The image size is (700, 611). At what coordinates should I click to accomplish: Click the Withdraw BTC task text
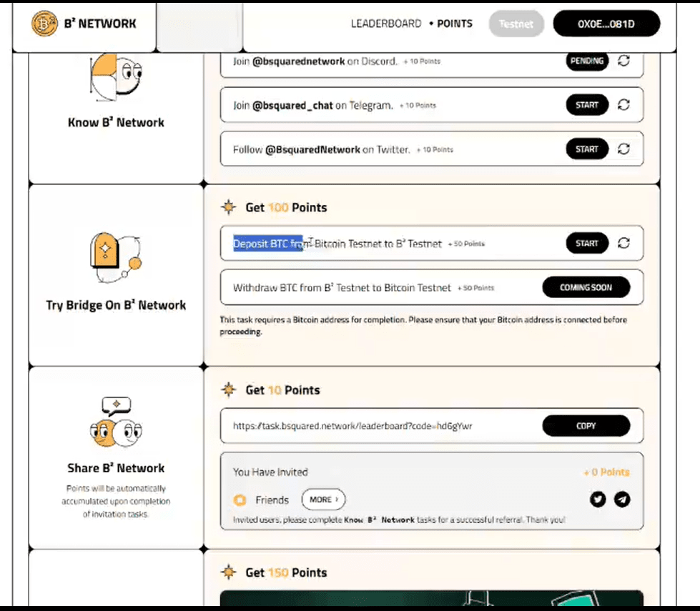pyautogui.click(x=342, y=288)
